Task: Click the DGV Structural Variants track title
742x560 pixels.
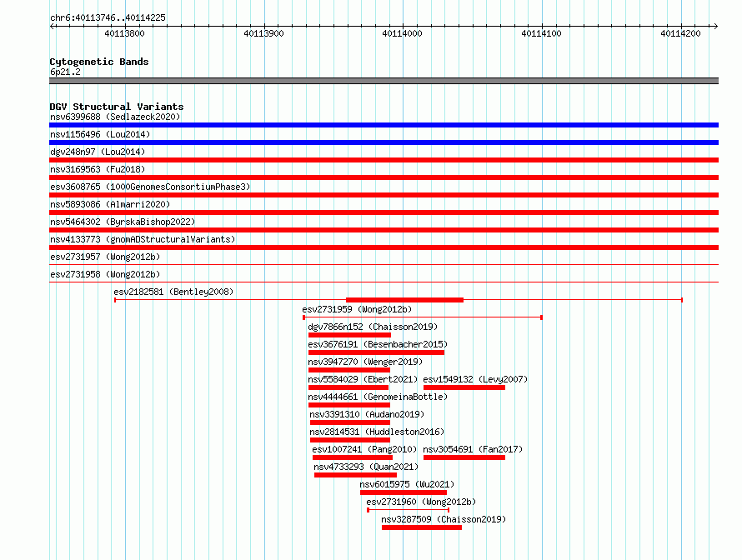Action: pos(117,107)
